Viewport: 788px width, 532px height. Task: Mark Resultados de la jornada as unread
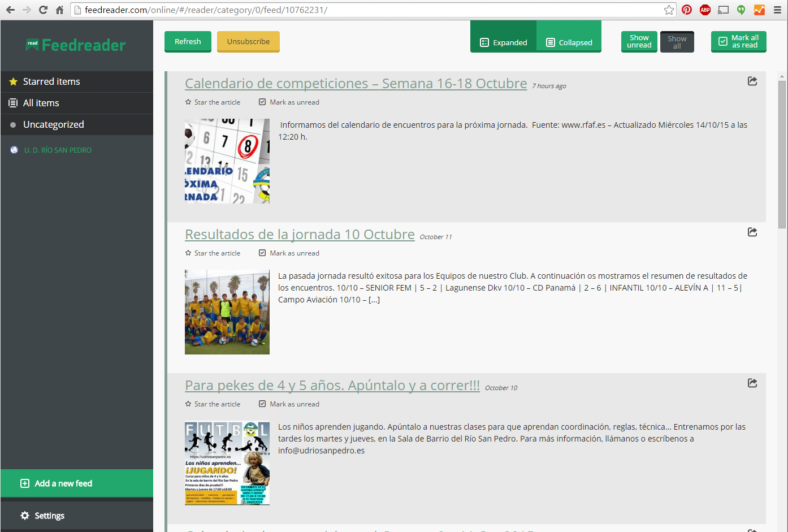pos(289,253)
